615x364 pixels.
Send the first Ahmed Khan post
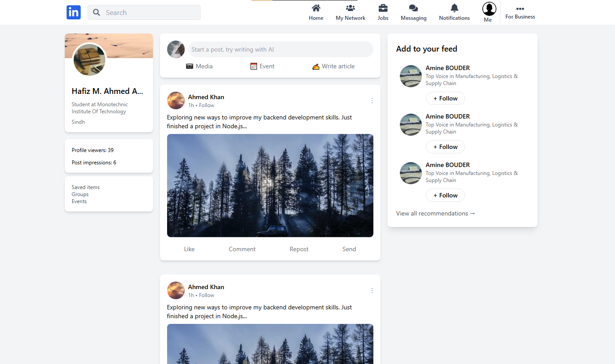pos(349,249)
